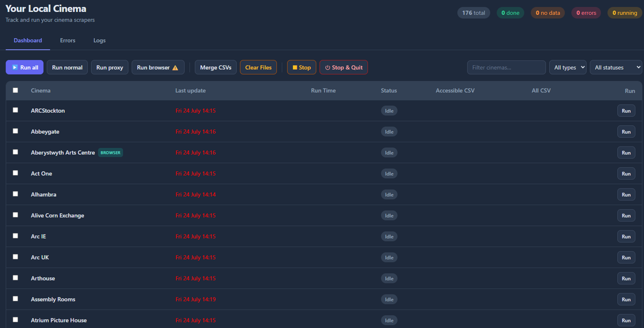Click the Your Local Cinema heading

pos(46,8)
